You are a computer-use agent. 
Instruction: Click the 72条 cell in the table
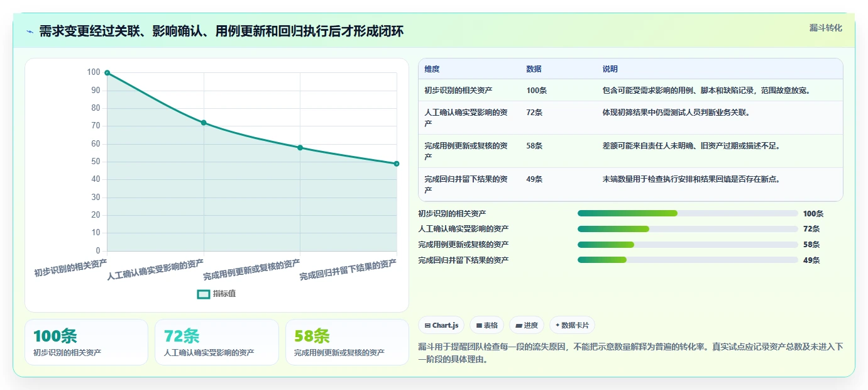[534, 113]
